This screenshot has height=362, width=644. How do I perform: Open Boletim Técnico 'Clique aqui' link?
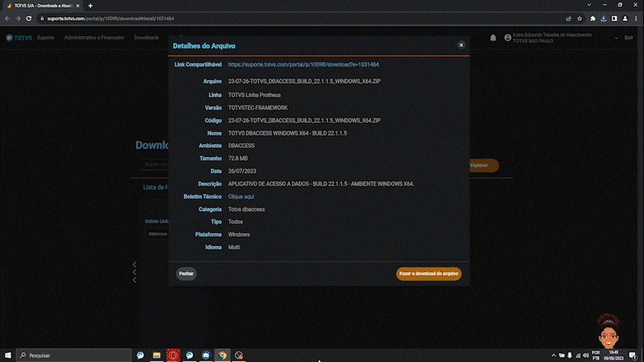[x=241, y=196]
